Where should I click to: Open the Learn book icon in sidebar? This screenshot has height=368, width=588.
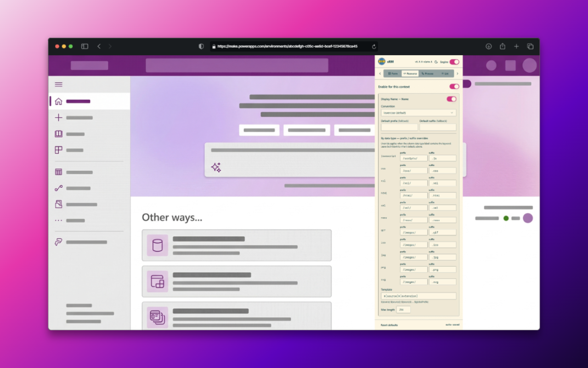[58, 134]
